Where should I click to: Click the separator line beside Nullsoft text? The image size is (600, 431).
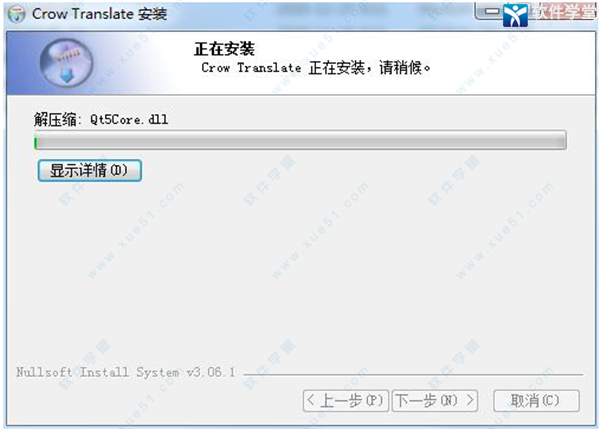point(413,374)
